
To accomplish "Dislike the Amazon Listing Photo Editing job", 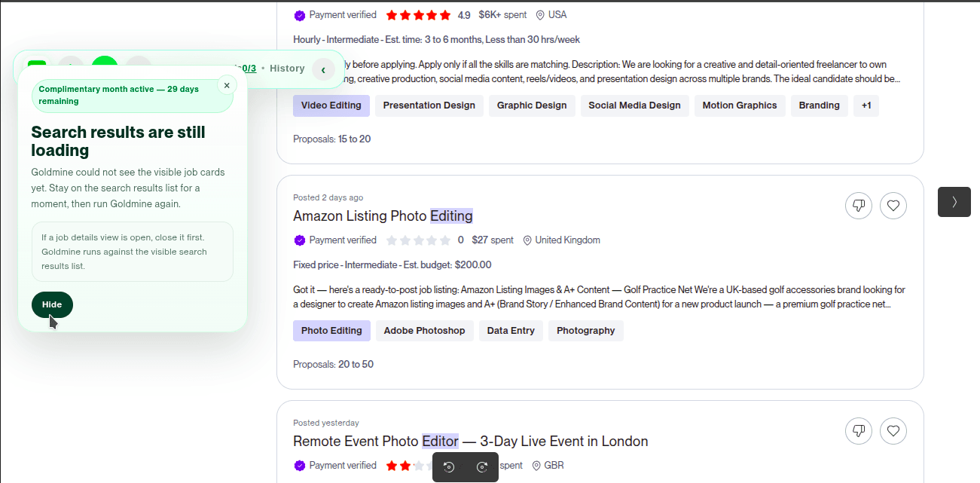I will click(859, 205).
